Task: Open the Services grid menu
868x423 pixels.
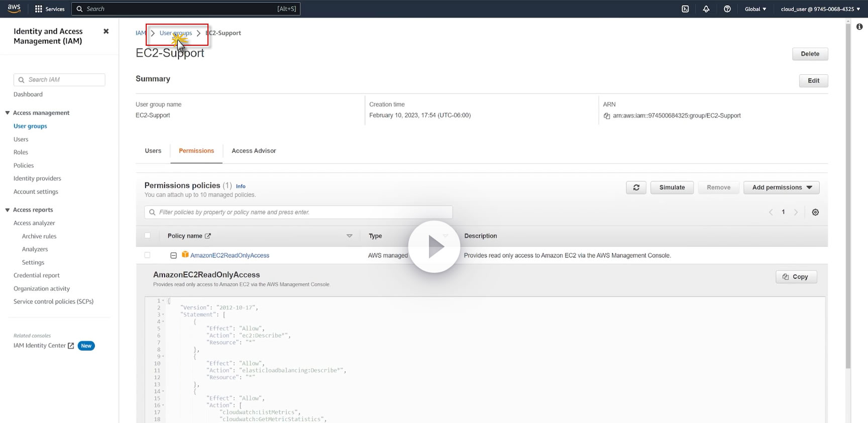Action: 50,9
